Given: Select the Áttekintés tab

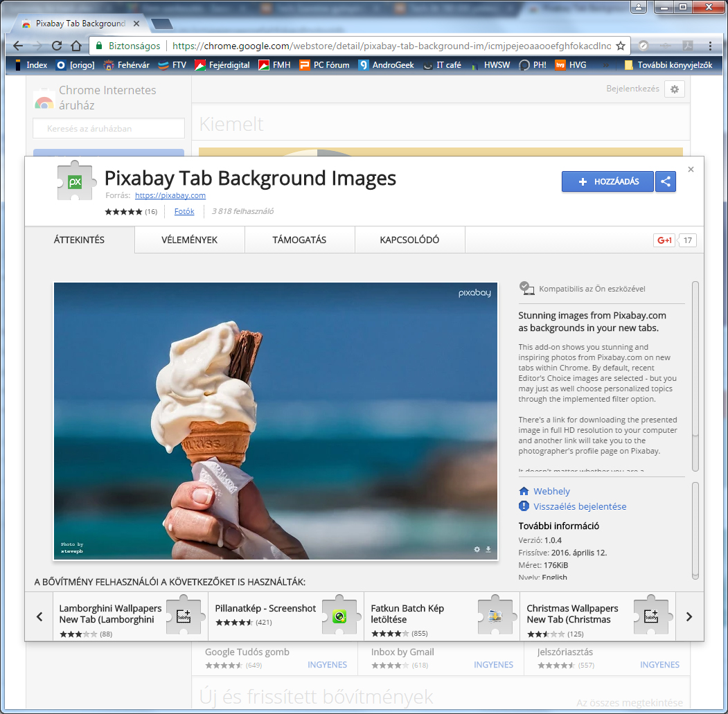Looking at the screenshot, I should click(80, 240).
